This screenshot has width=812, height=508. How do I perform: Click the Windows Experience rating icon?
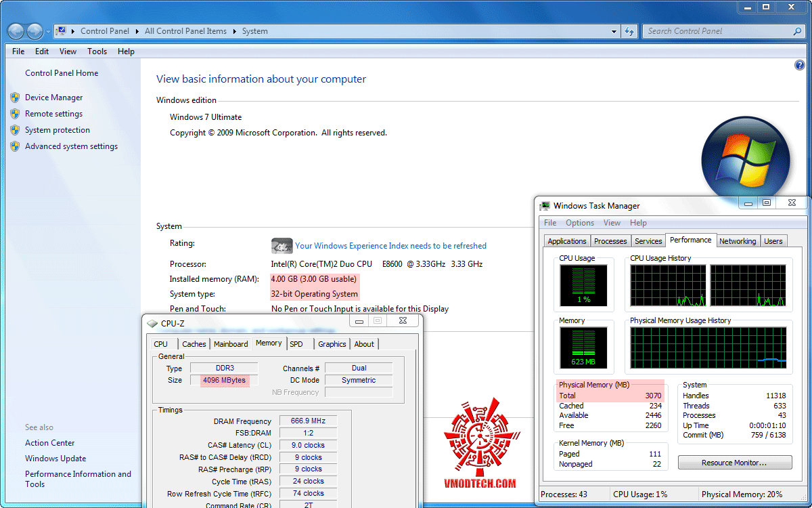(x=281, y=245)
